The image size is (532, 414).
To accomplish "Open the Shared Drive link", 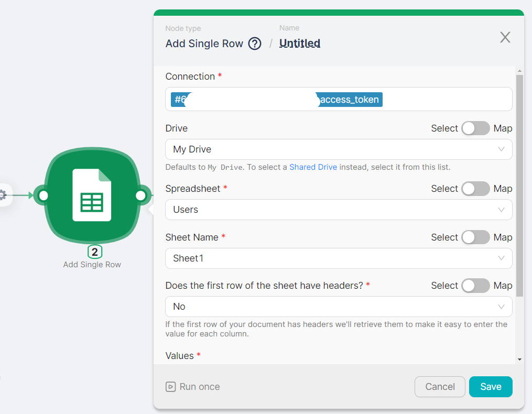I will click(313, 167).
